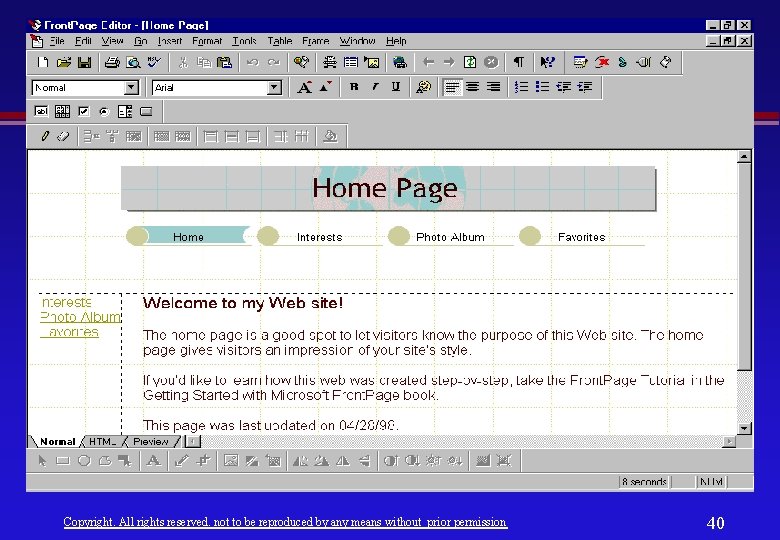Screen dimensions: 780x540
Task: Open Preview in Browser magnifier icon
Action: pyautogui.click(x=133, y=62)
